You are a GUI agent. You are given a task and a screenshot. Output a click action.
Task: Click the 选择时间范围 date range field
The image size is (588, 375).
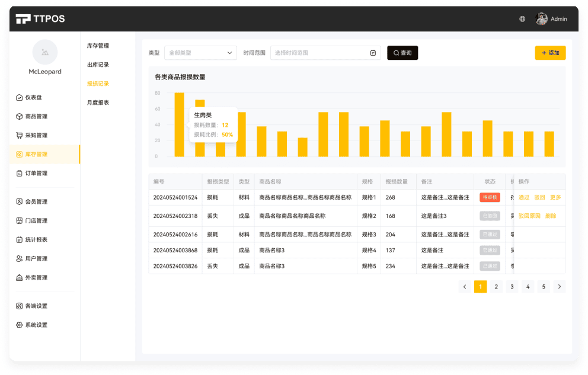point(320,53)
